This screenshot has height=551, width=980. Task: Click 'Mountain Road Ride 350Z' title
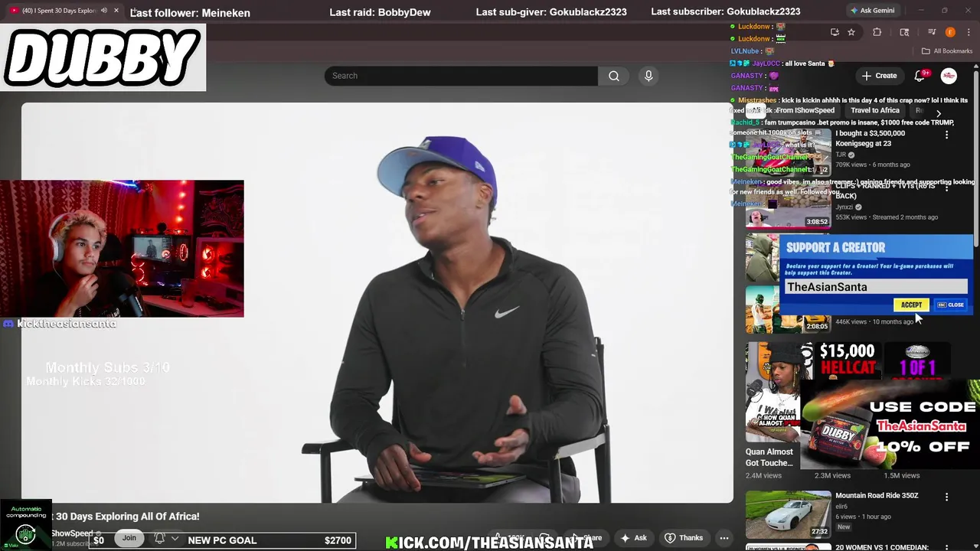point(877,495)
